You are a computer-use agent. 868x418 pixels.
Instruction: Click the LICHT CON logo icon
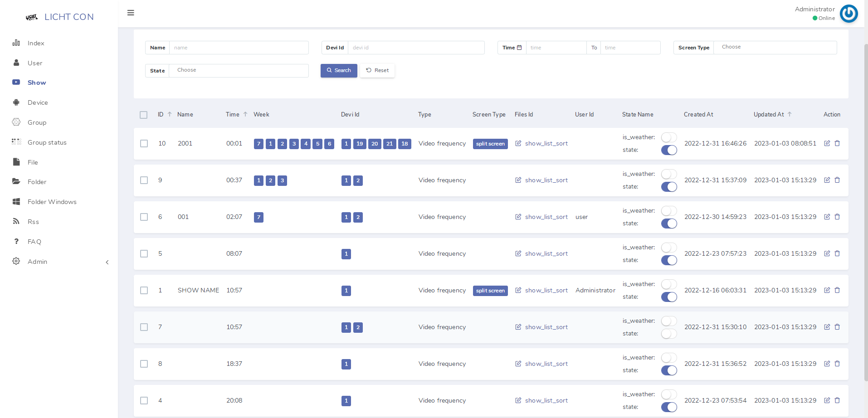[32, 17]
